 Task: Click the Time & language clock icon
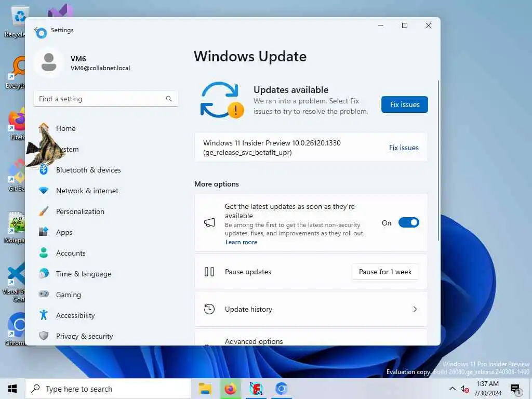[44, 273]
